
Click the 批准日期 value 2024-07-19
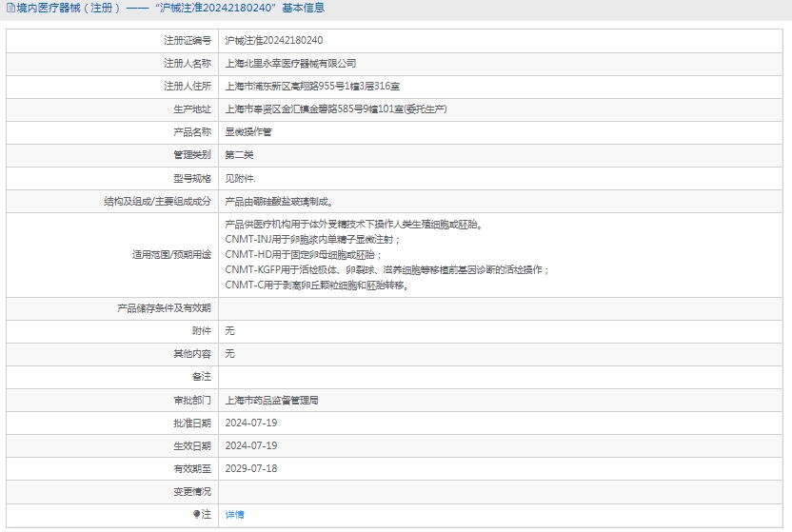(x=250, y=424)
